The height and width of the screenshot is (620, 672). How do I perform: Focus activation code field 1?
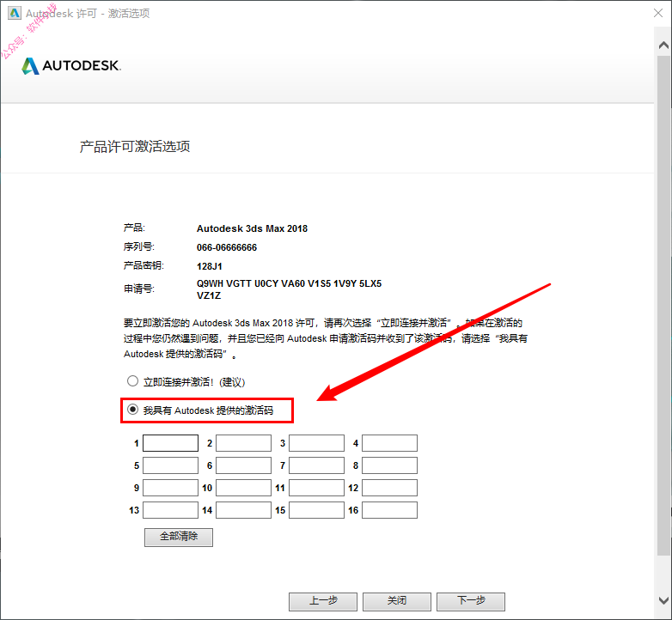click(x=170, y=443)
